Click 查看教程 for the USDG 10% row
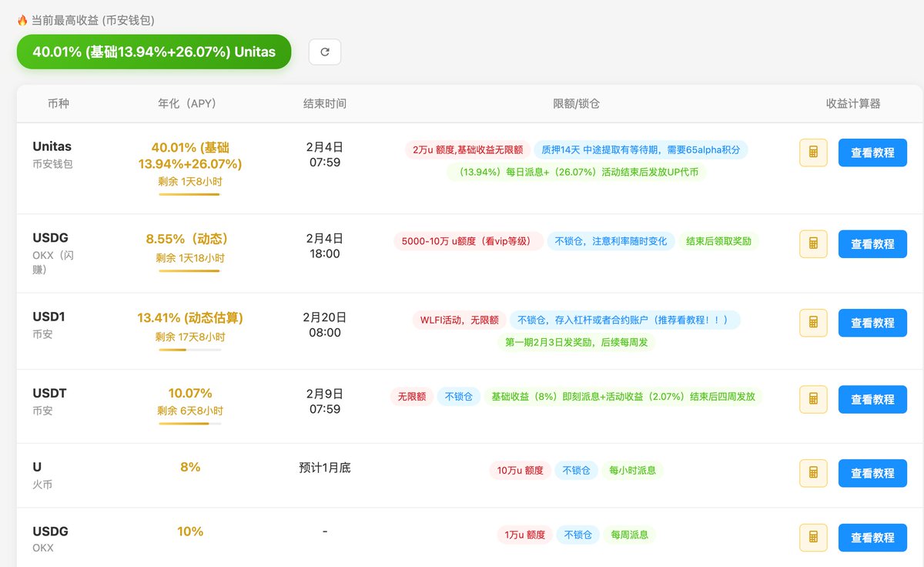Viewport: 924px width, 567px height. 872,537
